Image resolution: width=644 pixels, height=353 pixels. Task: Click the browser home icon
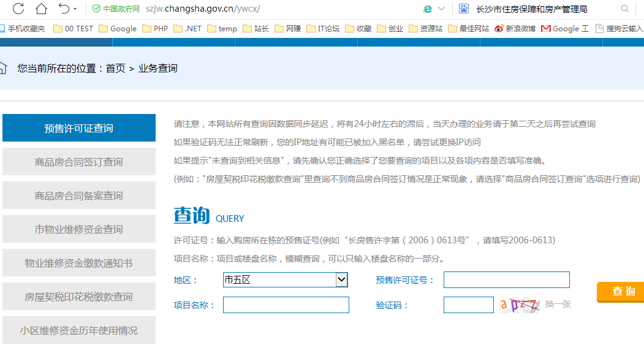click(41, 9)
